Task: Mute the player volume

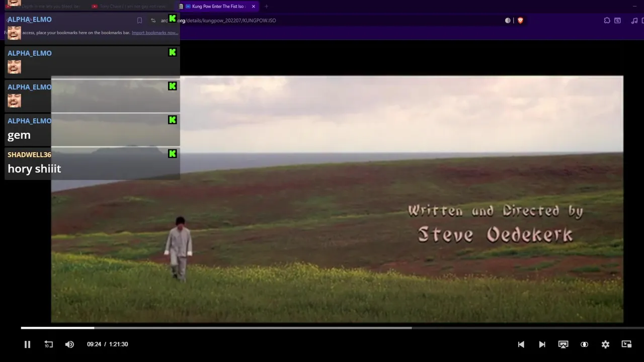Action: (x=69, y=344)
